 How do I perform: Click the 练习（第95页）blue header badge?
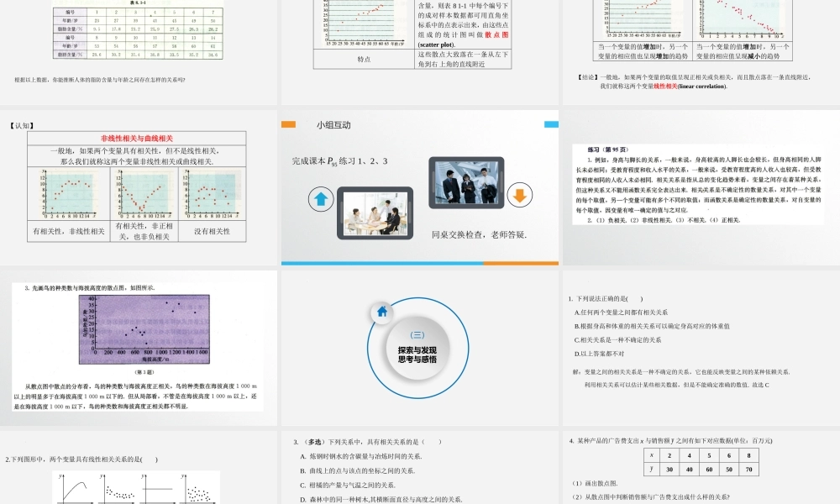click(x=606, y=148)
